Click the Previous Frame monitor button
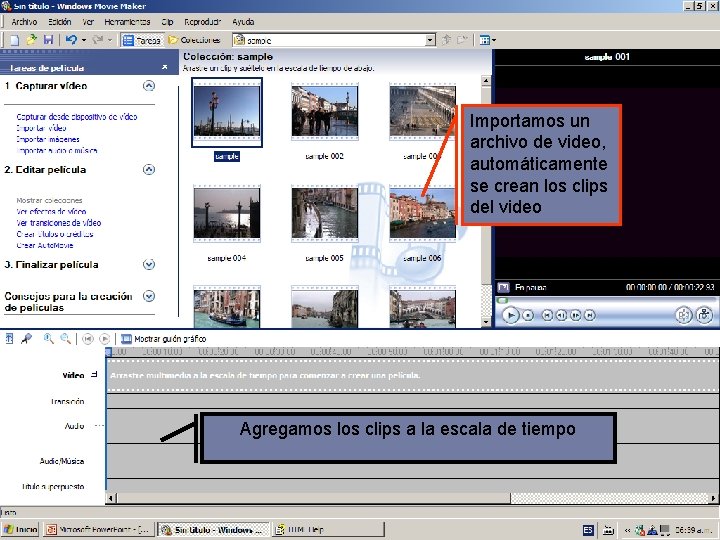Screen dimensions: 720x540 561,315
